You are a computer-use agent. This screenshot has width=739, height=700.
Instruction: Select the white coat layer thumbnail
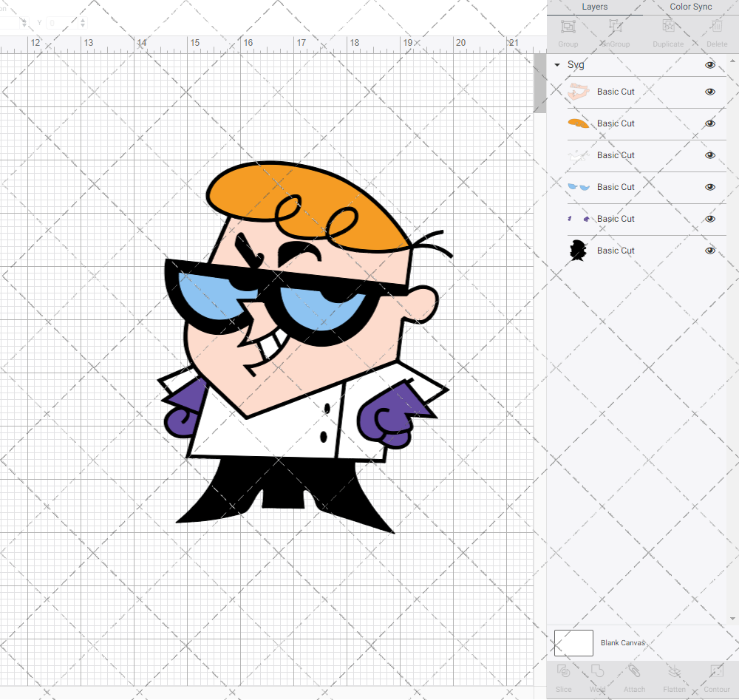[x=579, y=155]
